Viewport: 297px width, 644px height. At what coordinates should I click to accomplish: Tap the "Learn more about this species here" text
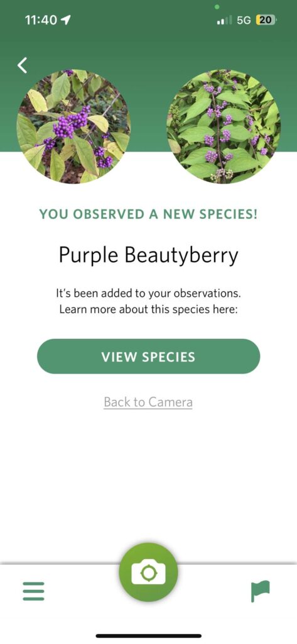148,309
